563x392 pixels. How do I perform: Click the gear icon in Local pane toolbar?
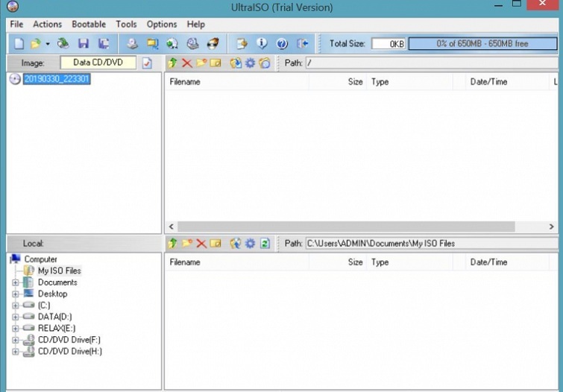tap(251, 244)
